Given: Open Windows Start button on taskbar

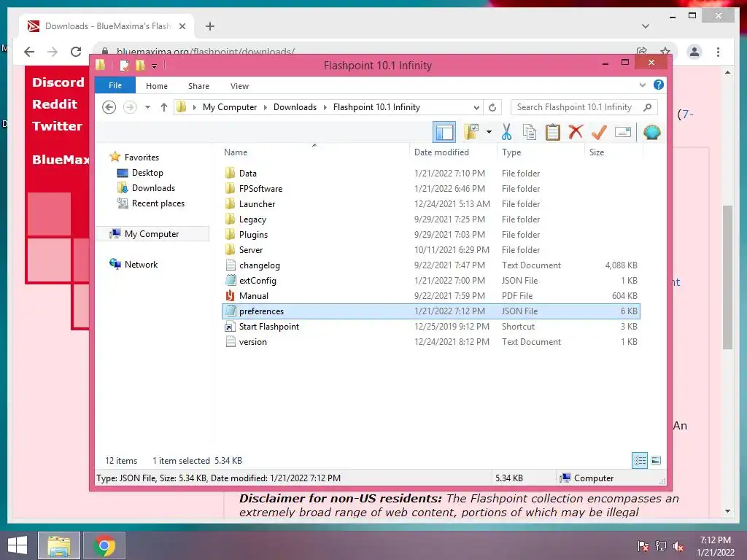Looking at the screenshot, I should tap(18, 545).
